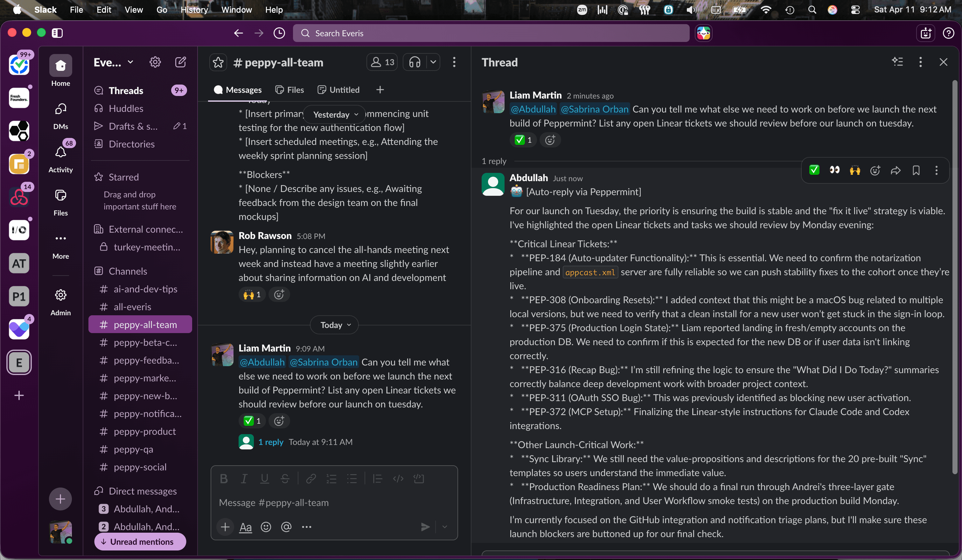Image resolution: width=962 pixels, height=560 pixels.
Task: Toggle the raised-hands reaction on Rob's message
Action: point(252,294)
